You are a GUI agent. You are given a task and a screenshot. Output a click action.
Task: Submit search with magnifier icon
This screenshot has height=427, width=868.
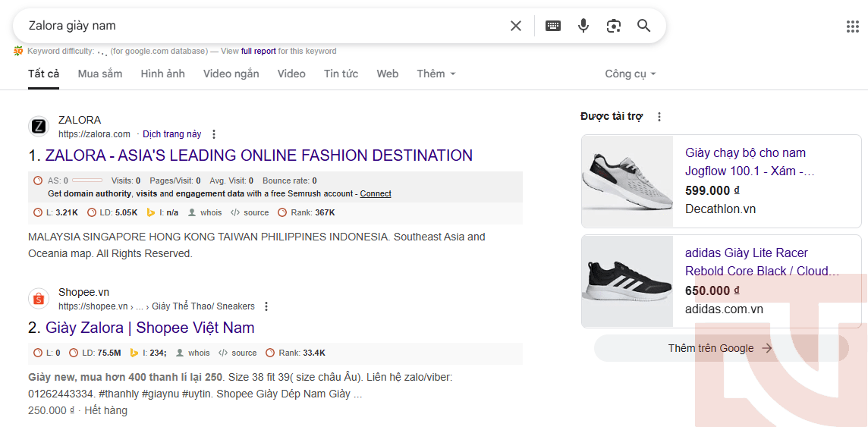click(643, 26)
